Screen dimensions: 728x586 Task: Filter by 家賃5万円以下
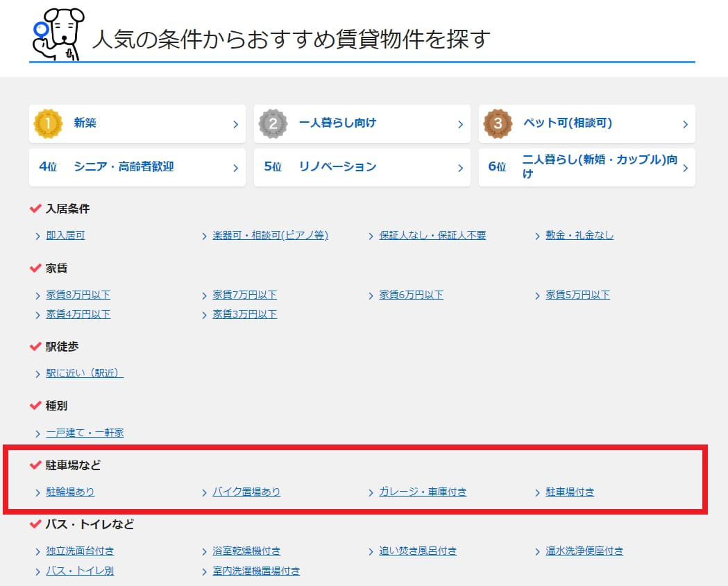click(577, 295)
